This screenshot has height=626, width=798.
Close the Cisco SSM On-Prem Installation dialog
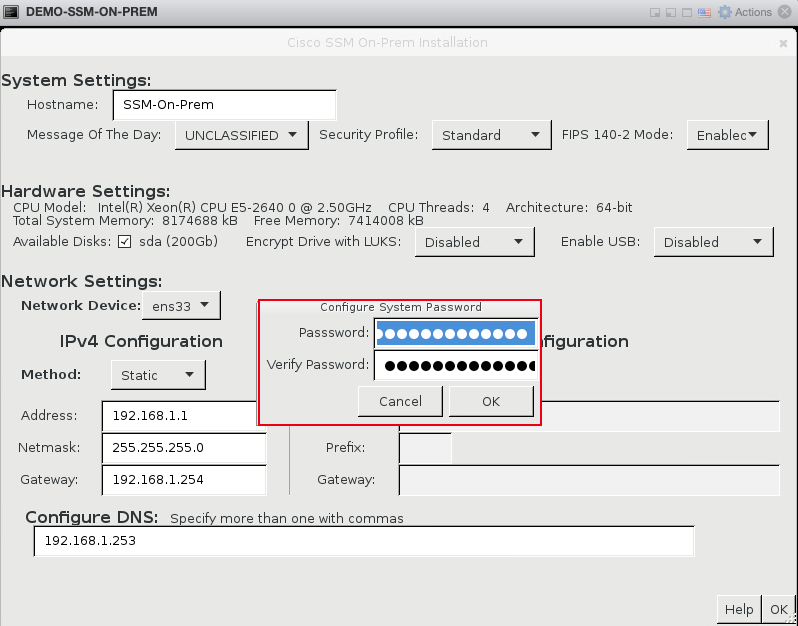(783, 44)
